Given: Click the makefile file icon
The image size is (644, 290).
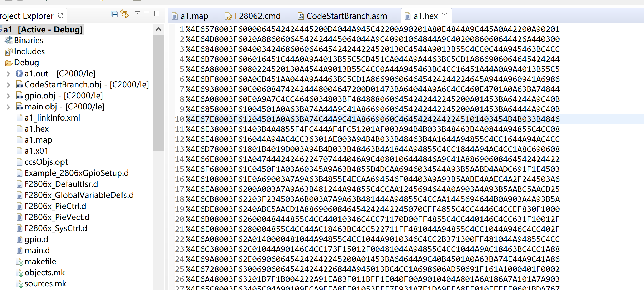Looking at the screenshot, I should tap(19, 262).
